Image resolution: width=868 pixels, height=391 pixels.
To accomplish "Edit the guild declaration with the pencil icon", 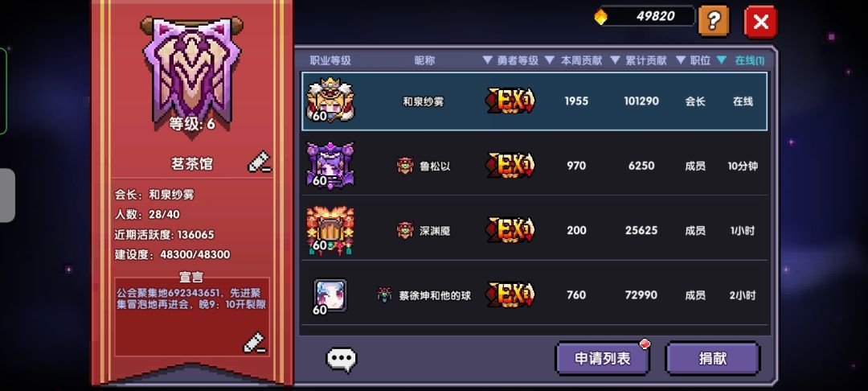I will 255,343.
